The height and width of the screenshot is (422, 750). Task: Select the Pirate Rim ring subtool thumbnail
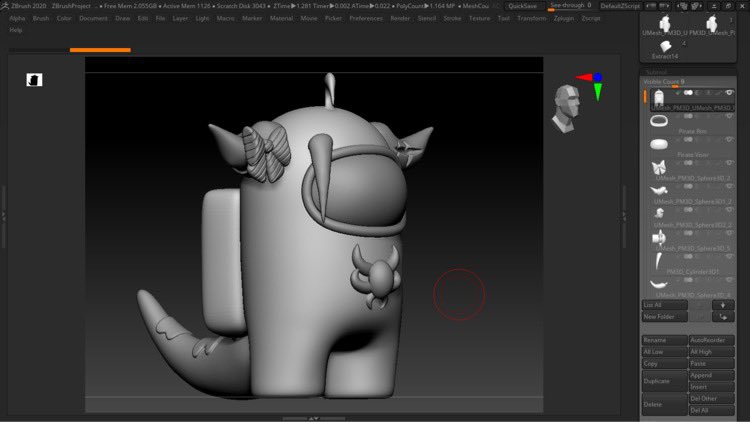[659, 121]
